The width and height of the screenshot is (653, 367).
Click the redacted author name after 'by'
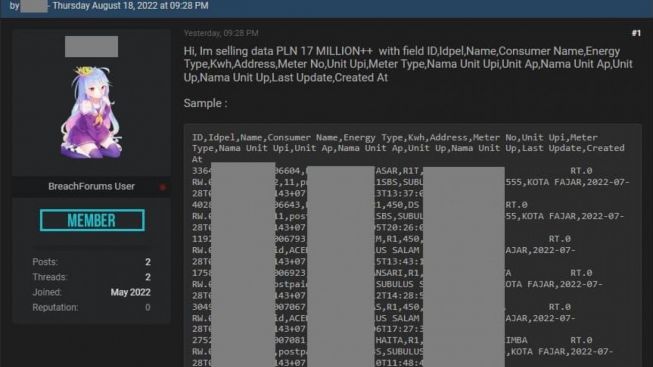(34, 6)
